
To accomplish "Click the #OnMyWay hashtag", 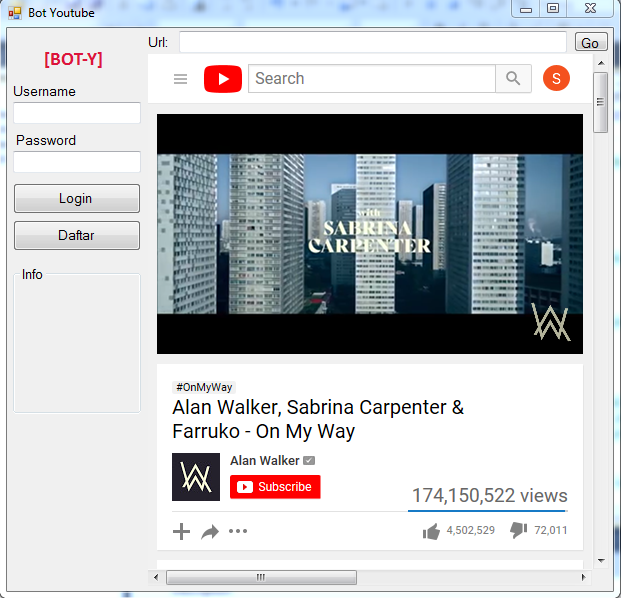I will [204, 387].
